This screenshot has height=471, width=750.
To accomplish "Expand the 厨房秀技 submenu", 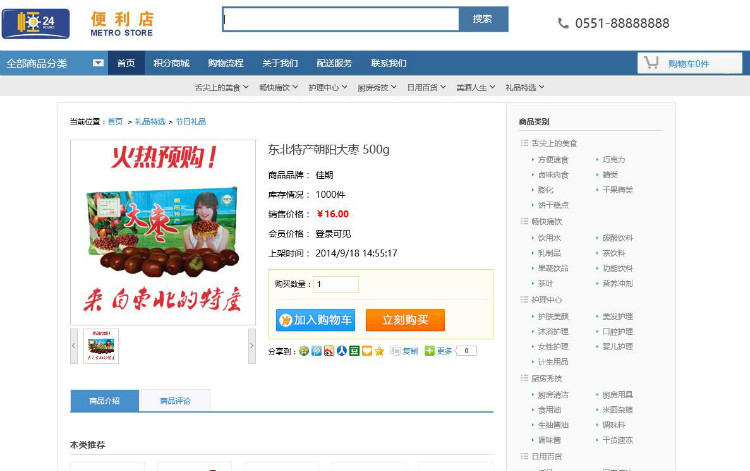I will [x=377, y=88].
